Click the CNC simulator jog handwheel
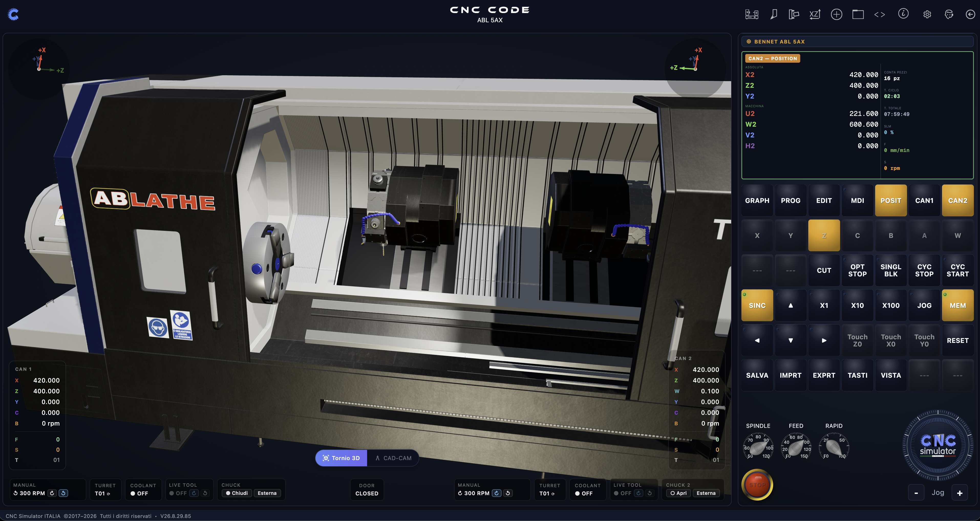 click(x=938, y=445)
